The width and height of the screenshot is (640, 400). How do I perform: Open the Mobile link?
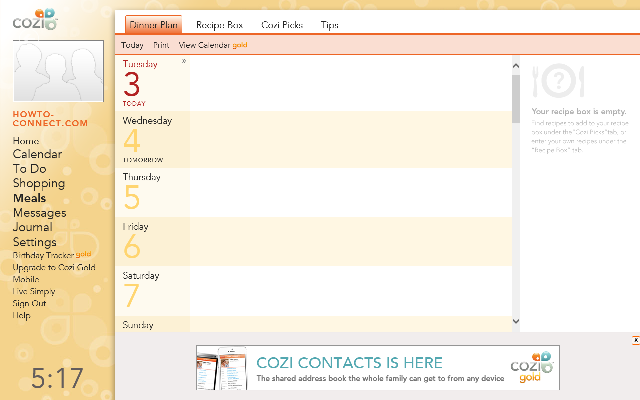26,280
